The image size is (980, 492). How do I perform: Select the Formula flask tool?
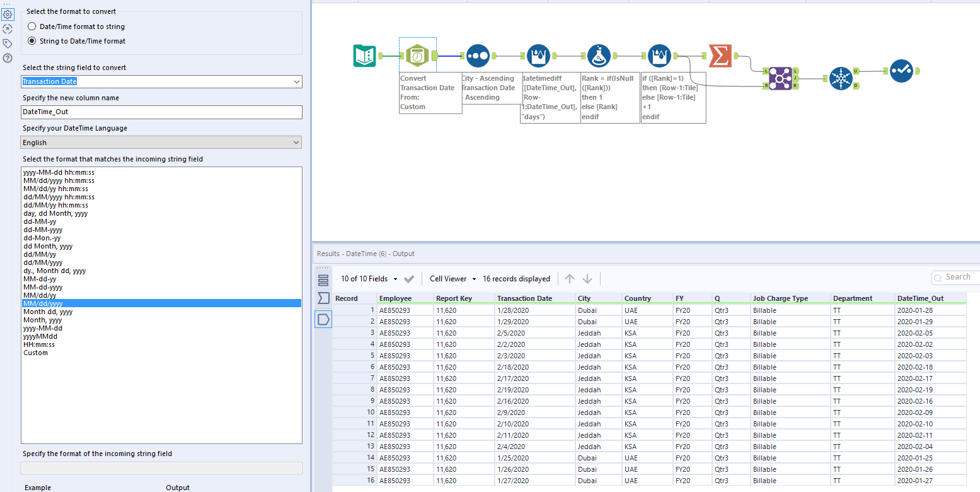tap(599, 56)
